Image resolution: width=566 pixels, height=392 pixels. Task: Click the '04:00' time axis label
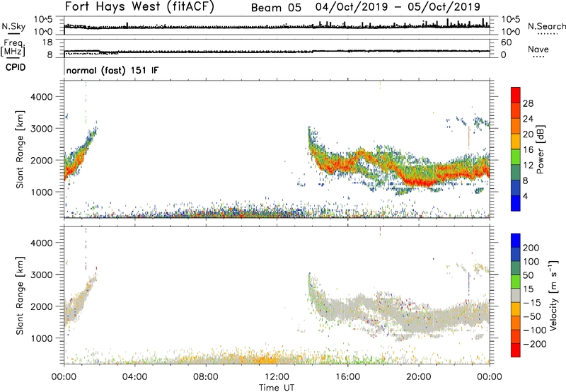134,377
